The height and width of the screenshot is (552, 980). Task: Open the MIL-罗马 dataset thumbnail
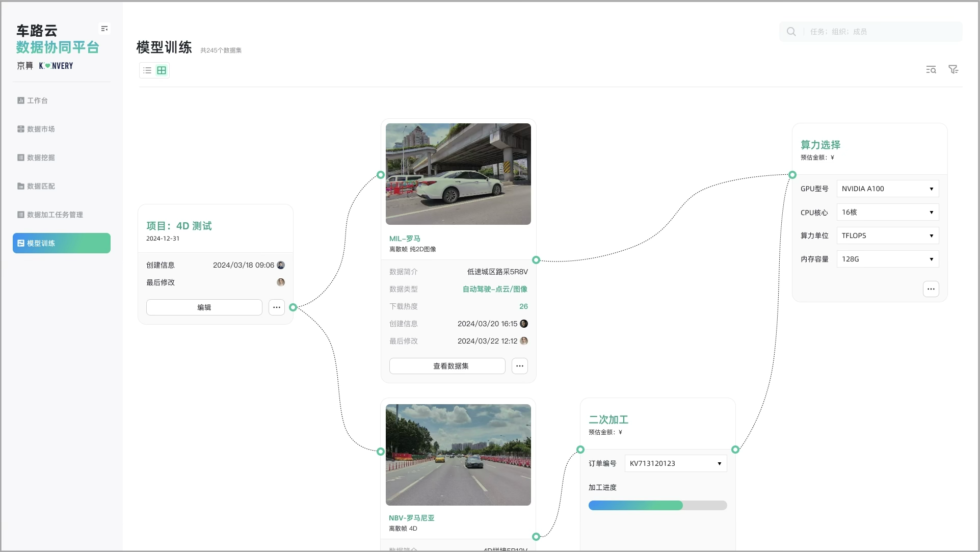[x=458, y=174]
